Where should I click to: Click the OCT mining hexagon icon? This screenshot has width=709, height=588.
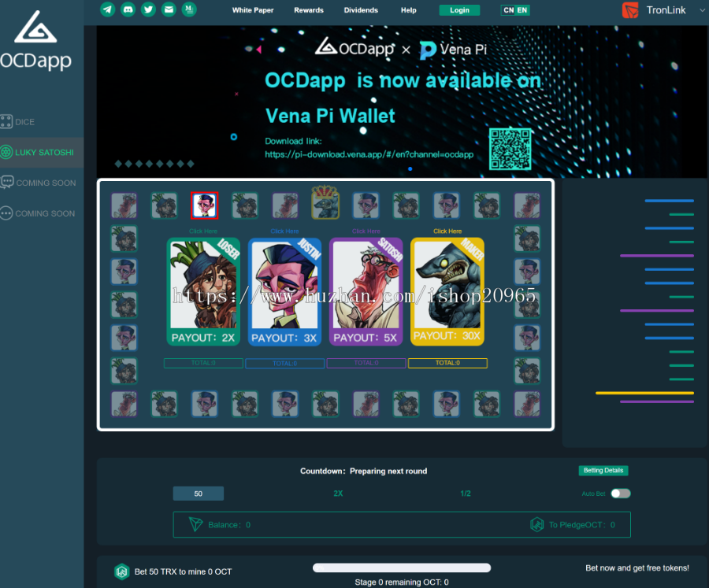tap(121, 571)
